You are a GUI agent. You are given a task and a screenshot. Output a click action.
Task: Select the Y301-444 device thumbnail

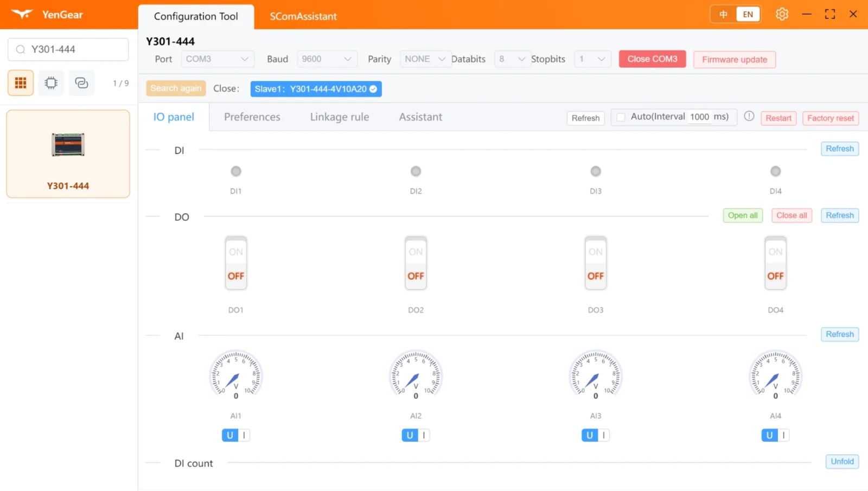[x=68, y=154]
